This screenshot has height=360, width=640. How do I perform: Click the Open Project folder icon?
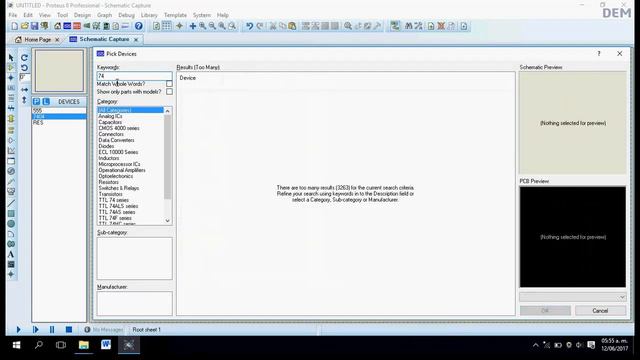(x=24, y=26)
